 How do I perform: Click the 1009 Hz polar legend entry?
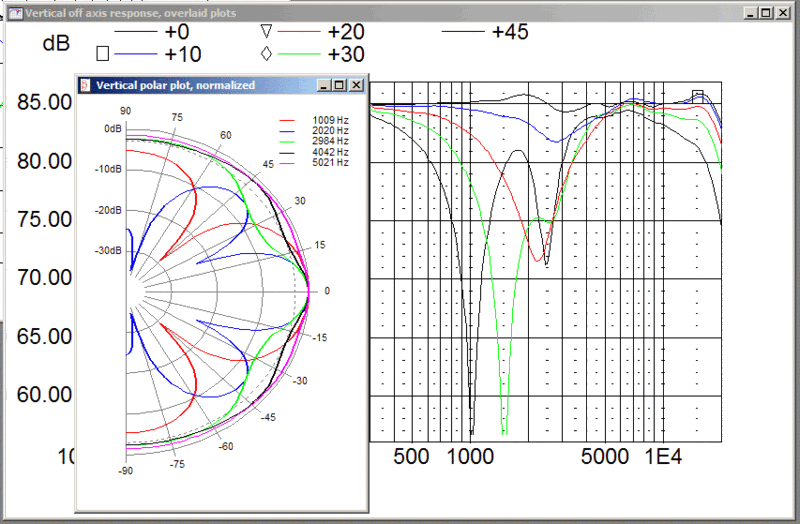pyautogui.click(x=314, y=120)
